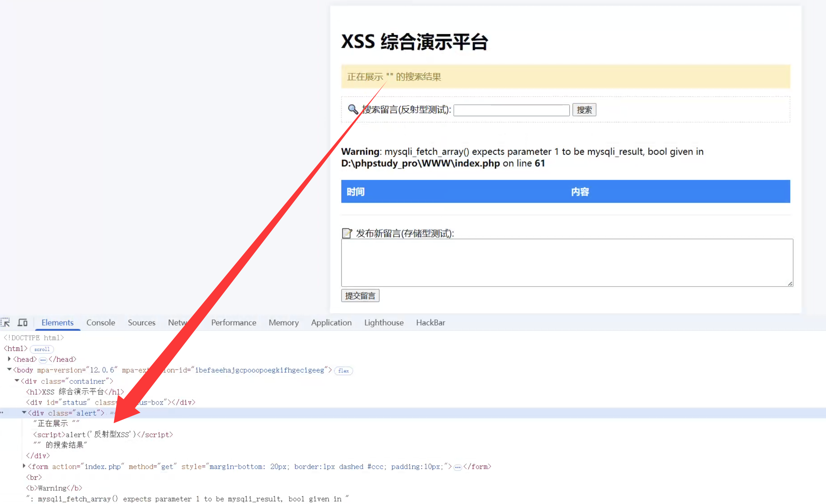
Task: Click the 内容 table column header
Action: pyautogui.click(x=580, y=192)
